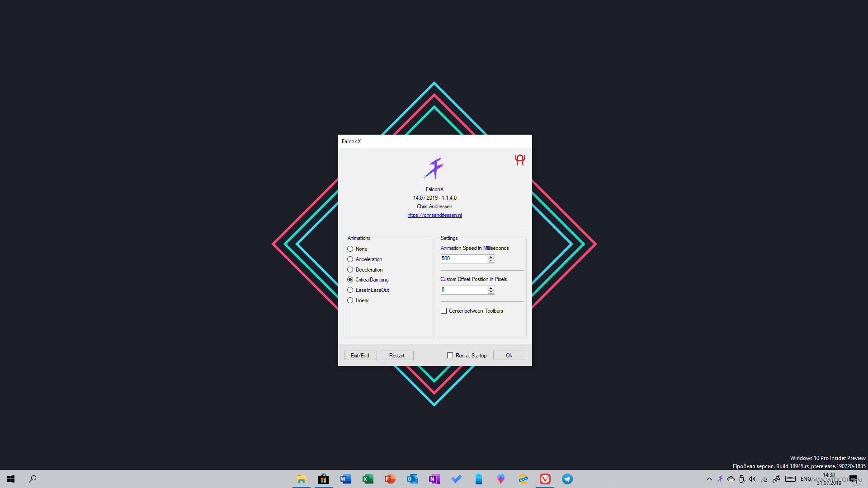The image size is (868, 488).
Task: Open the volume control in tray
Action: pos(753,479)
